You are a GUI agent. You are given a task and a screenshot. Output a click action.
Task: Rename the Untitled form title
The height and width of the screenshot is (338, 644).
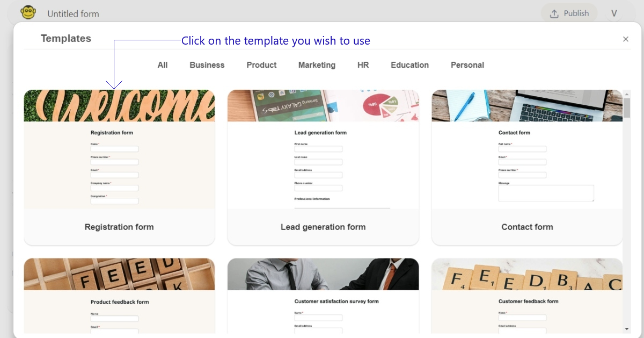coord(73,13)
